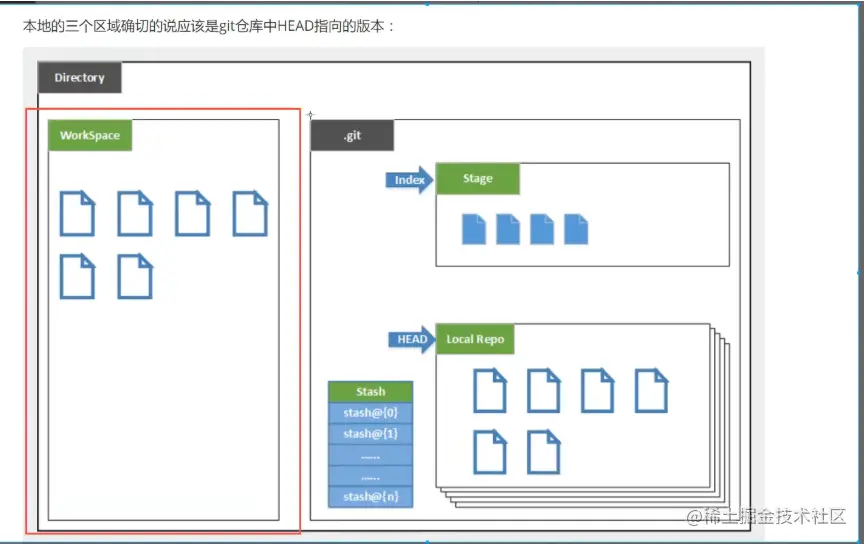Click the dotted row directly below stash@{1}

[x=370, y=455]
